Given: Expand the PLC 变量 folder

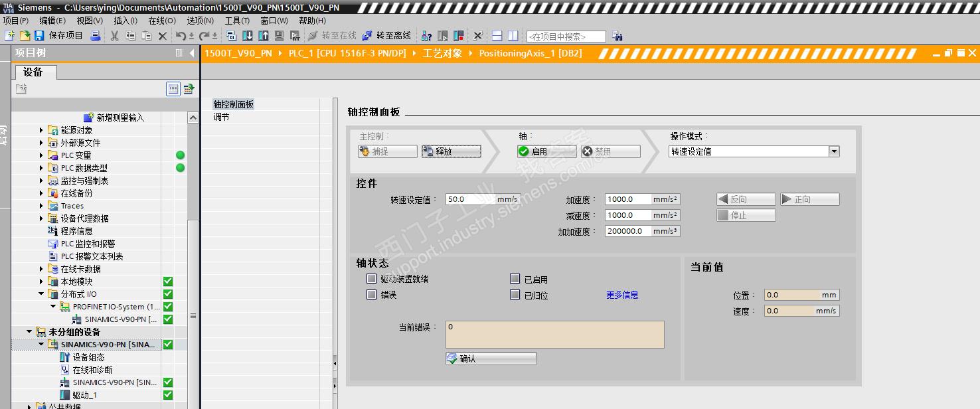Looking at the screenshot, I should (x=41, y=155).
